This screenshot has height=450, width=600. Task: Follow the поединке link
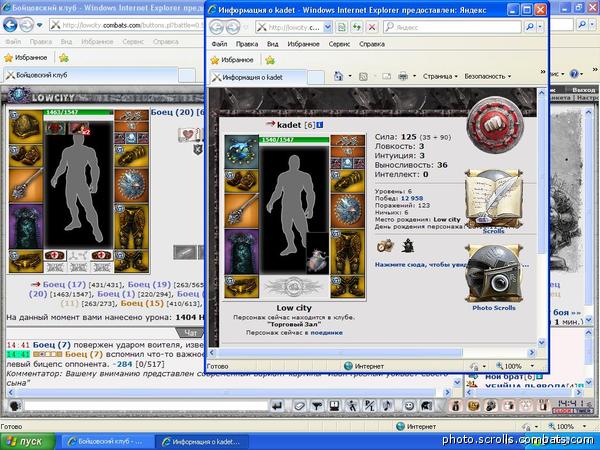(x=326, y=333)
